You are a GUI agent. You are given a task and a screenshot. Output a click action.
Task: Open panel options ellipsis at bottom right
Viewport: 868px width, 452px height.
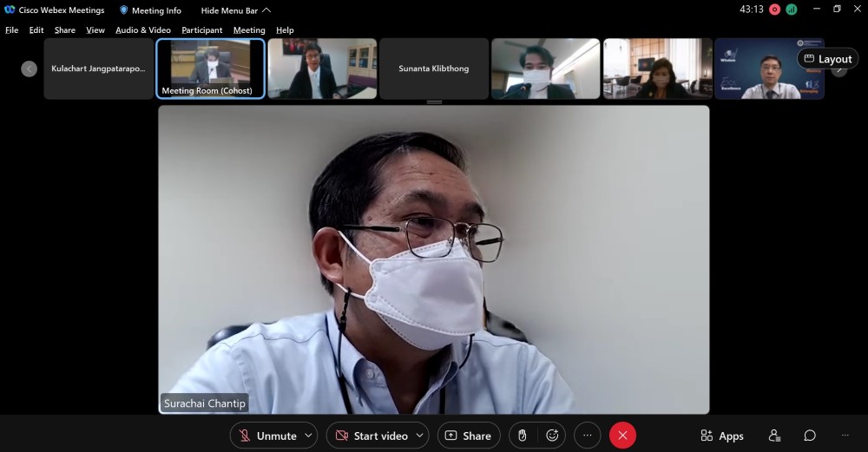point(845,436)
